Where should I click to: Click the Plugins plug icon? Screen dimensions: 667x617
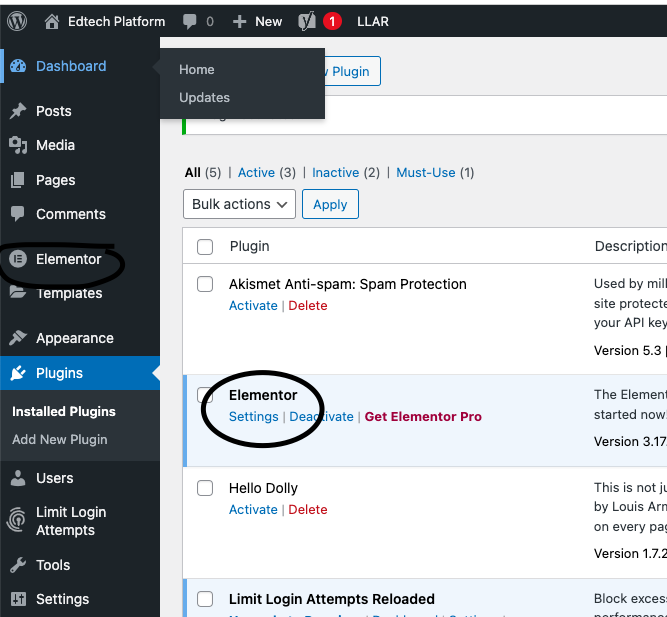click(x=18, y=373)
